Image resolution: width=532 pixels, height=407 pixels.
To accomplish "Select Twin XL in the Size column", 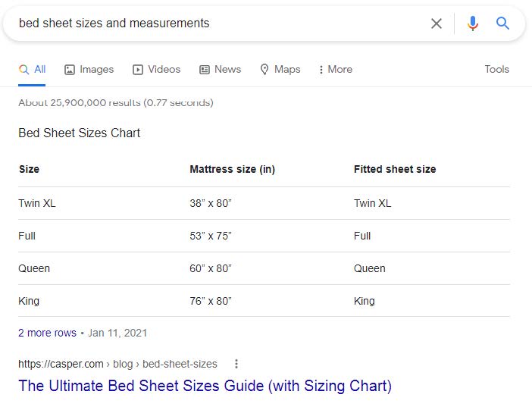I will 37,203.
